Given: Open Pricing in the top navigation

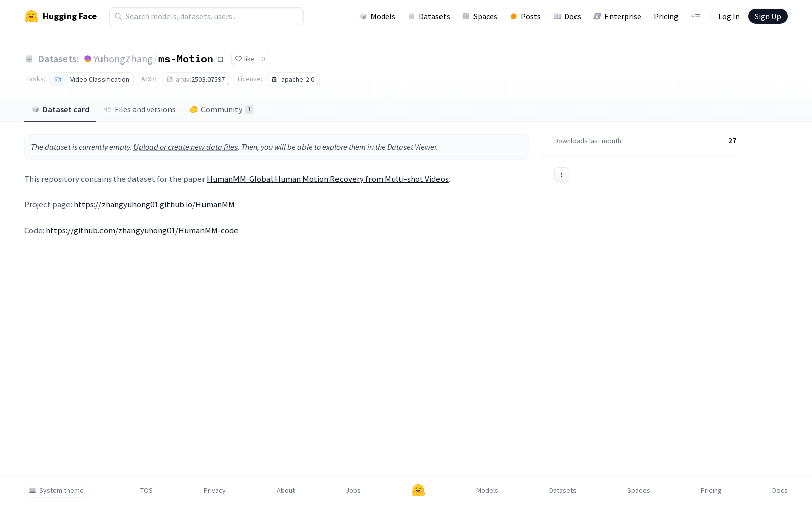Looking at the screenshot, I should (666, 16).
